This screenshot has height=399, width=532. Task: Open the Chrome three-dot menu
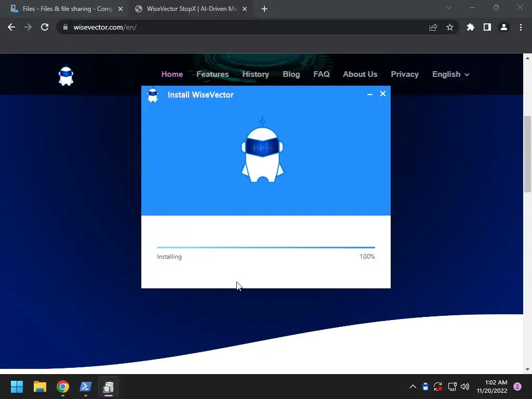[521, 27]
